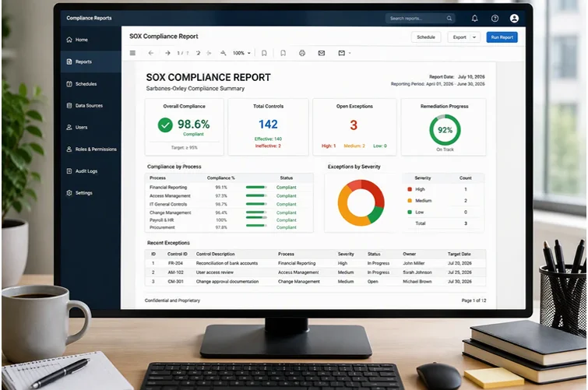Click the Reports document icon

point(69,61)
